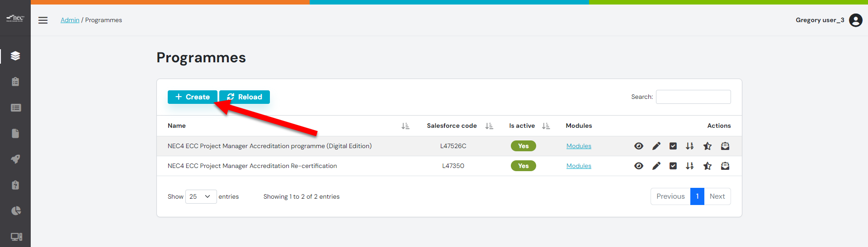Click the L47350 salesforce code cell
The height and width of the screenshot is (247, 868).
click(453, 166)
